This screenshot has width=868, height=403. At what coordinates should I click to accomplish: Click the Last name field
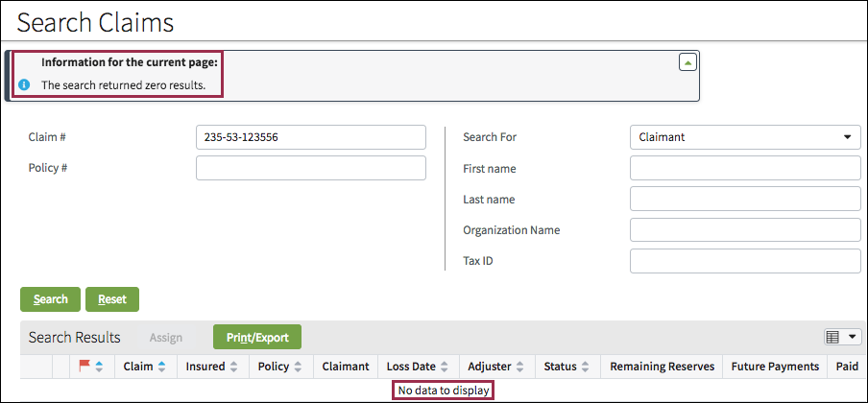pyautogui.click(x=745, y=199)
